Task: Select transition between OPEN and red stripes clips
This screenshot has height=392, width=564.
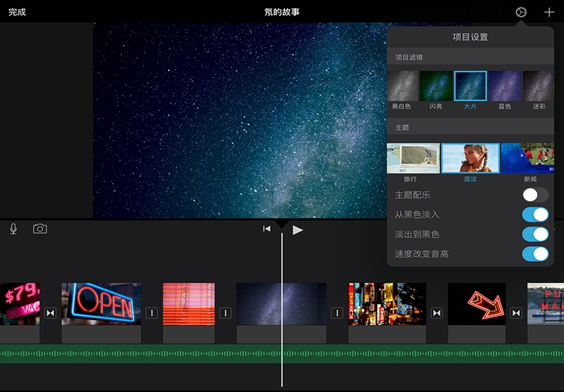Action: coord(151,313)
